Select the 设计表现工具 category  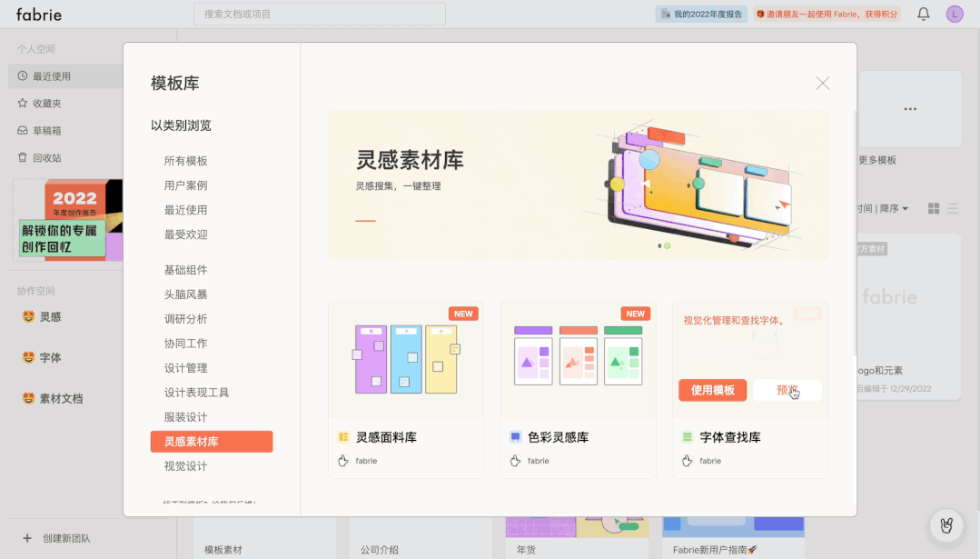point(196,392)
